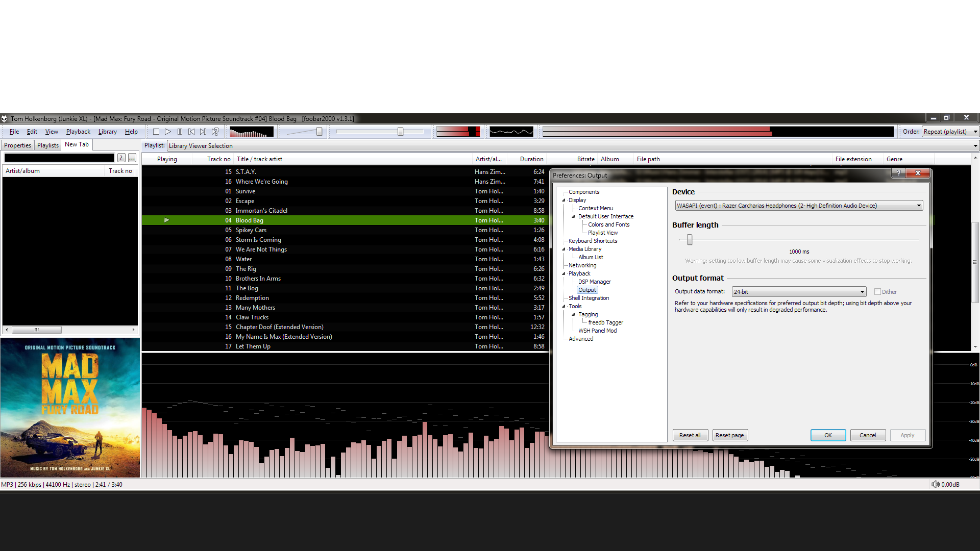Viewport: 980px width, 551px height.
Task: Click the question mark search help button
Action: click(x=121, y=158)
